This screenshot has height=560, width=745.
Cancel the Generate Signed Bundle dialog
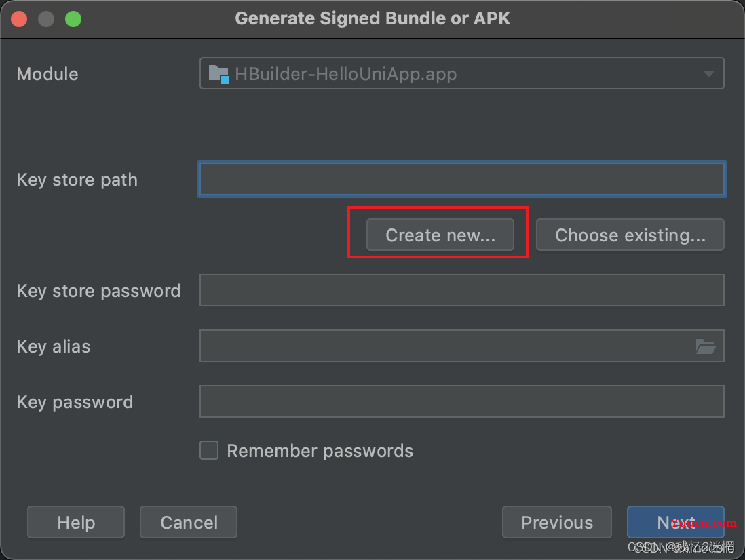[x=189, y=522]
